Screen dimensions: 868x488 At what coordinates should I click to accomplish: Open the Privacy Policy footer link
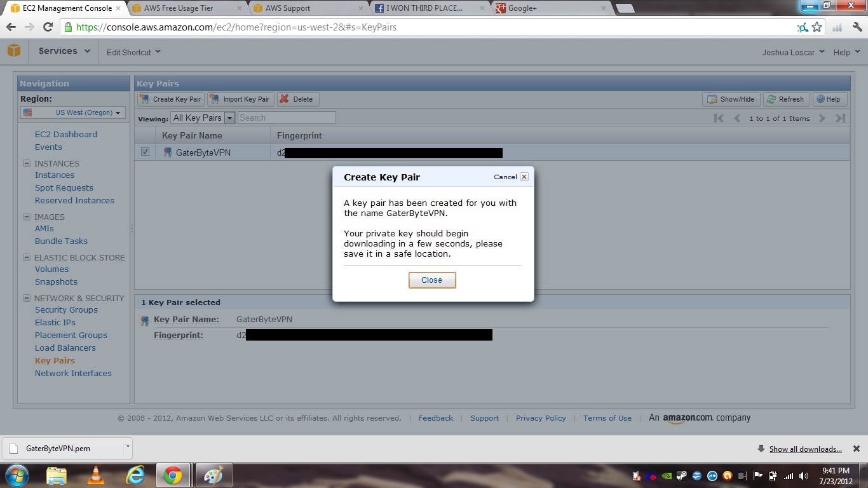541,418
